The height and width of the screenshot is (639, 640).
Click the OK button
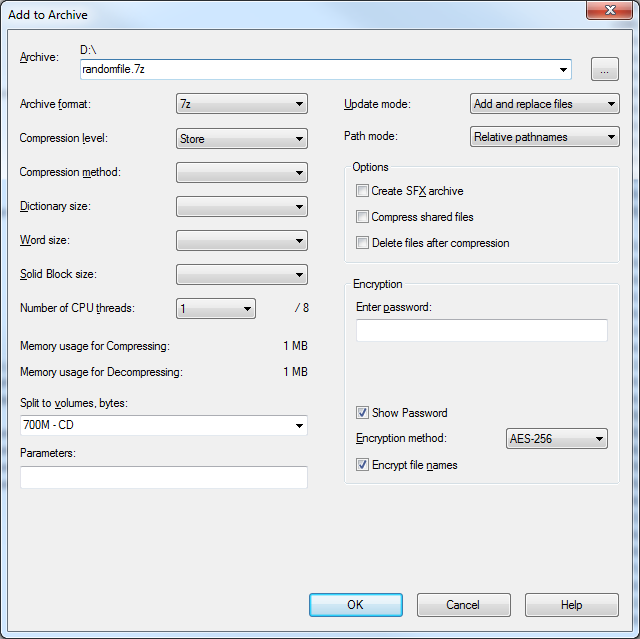356,605
